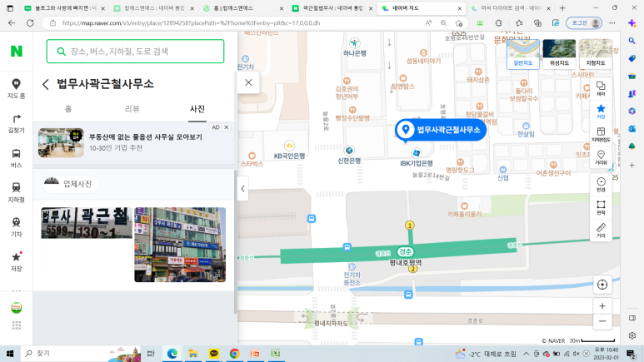This screenshot has height=362, width=644.
Task: Open 저장 saved places in sidebar
Action: pos(16,262)
